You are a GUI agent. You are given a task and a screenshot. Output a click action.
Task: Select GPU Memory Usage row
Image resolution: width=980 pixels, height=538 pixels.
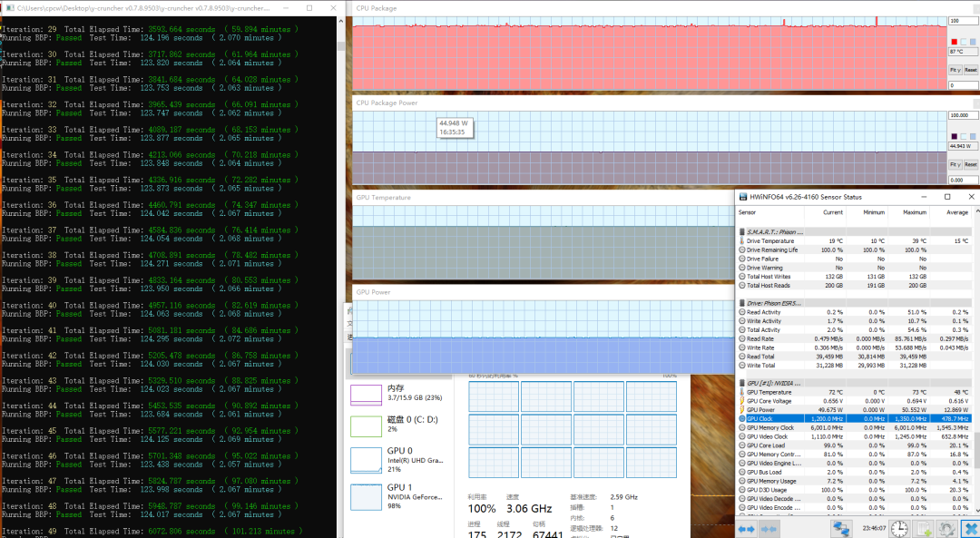854,481
